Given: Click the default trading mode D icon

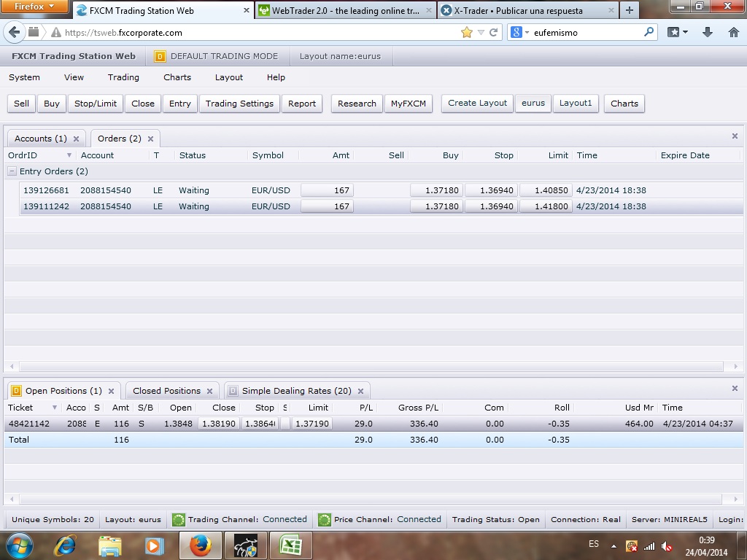Looking at the screenshot, I should coord(160,57).
